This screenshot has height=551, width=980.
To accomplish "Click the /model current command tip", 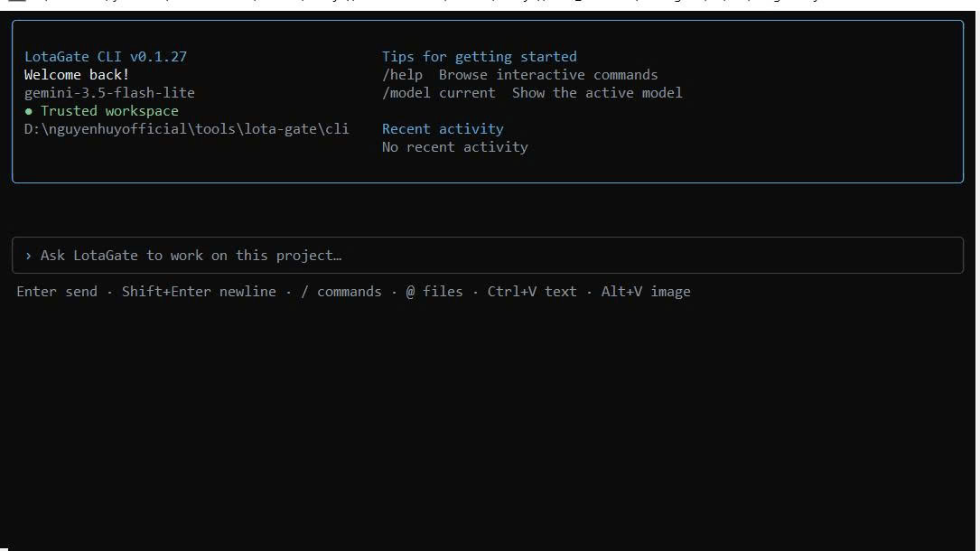I will (x=439, y=93).
